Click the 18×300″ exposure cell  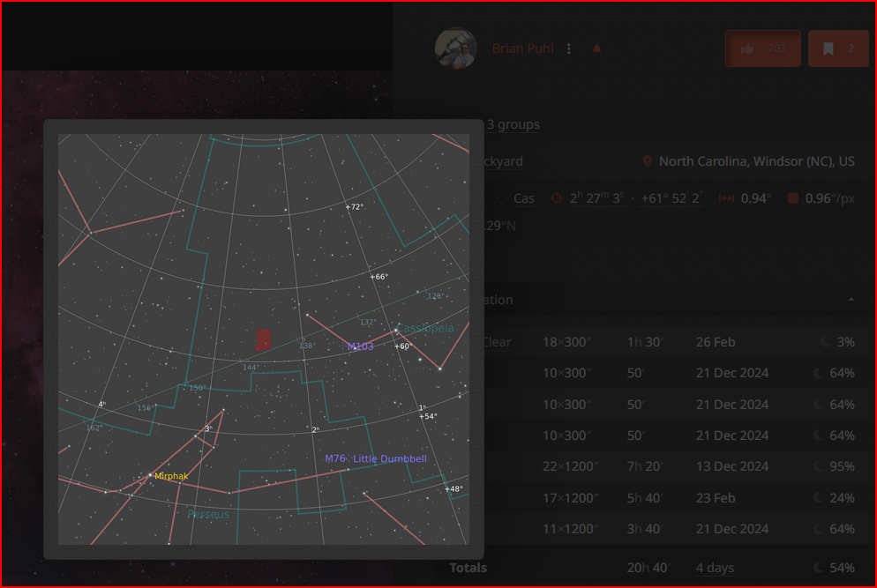coord(567,342)
